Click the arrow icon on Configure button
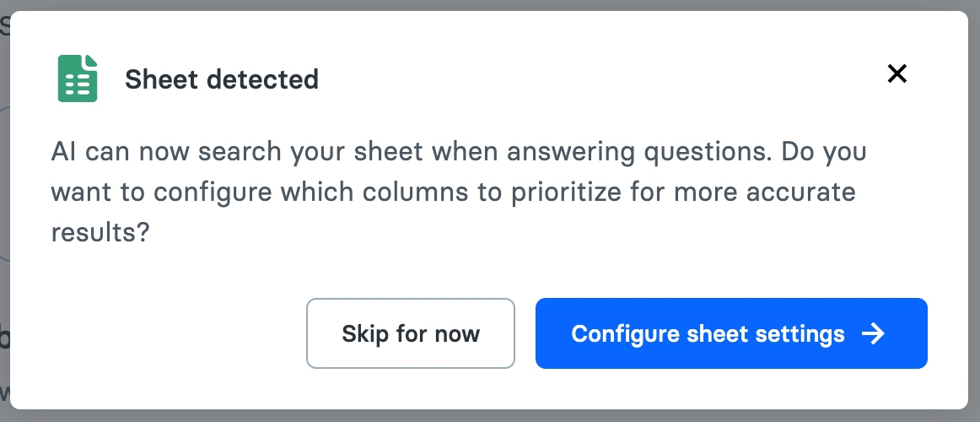 [x=873, y=334]
